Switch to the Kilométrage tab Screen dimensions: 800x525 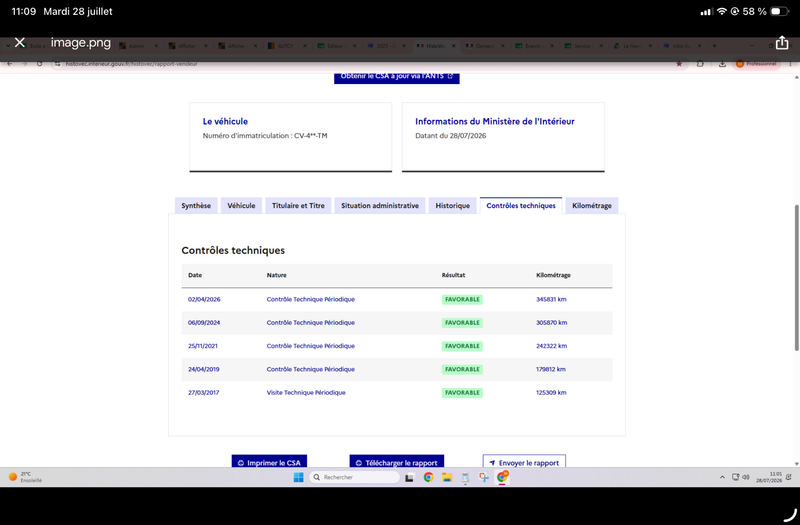[x=592, y=206]
